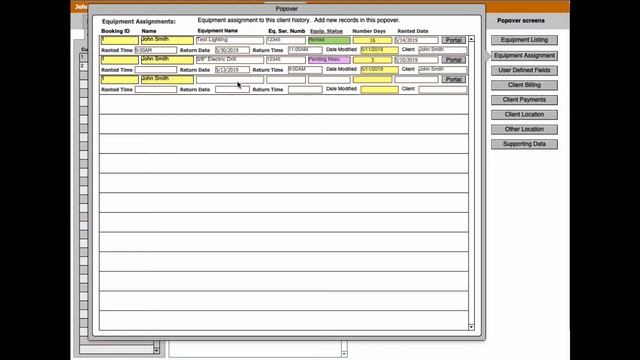Viewport: 640px width, 360px height.
Task: Select the 3/8" Electric Drill name field
Action: pos(230,60)
